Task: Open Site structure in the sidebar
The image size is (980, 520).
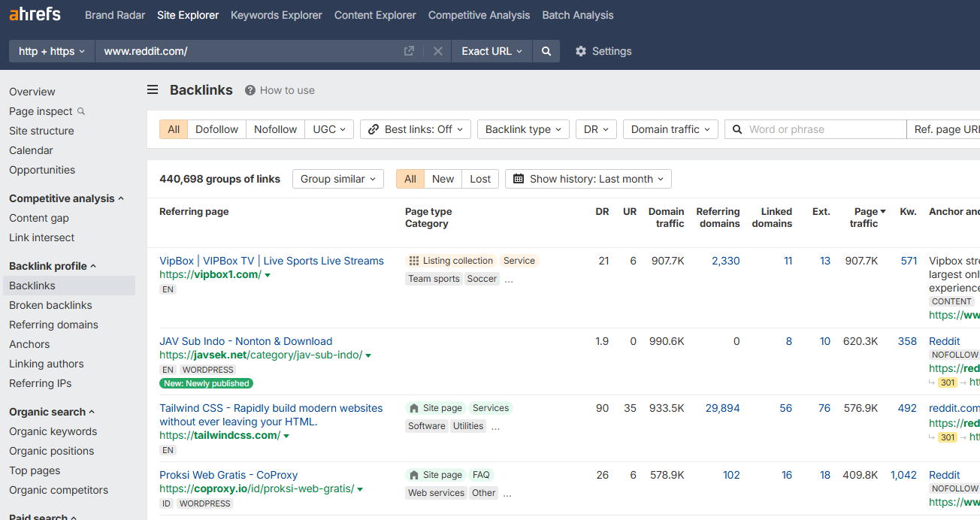Action: click(x=41, y=131)
